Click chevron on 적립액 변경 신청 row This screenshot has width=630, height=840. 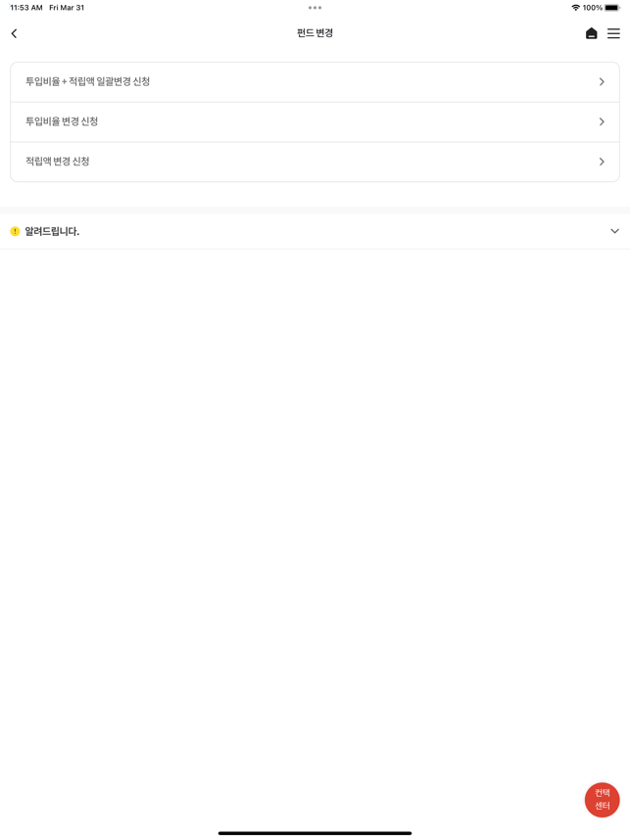(602, 162)
